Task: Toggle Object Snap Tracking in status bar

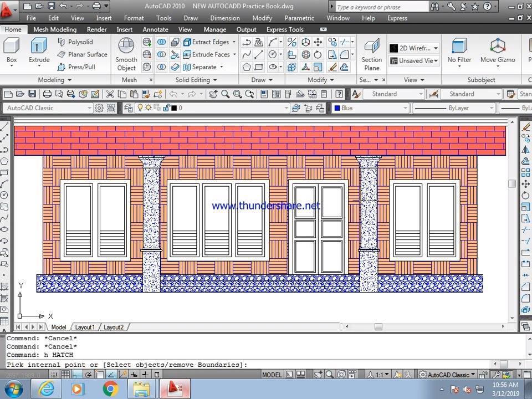Action: click(111, 374)
